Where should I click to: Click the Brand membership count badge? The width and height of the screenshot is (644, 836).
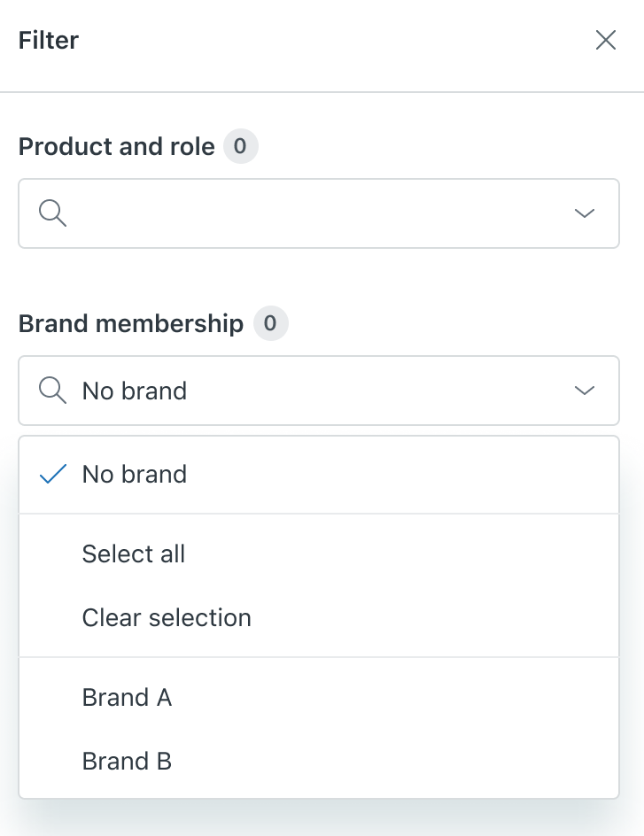[270, 323]
